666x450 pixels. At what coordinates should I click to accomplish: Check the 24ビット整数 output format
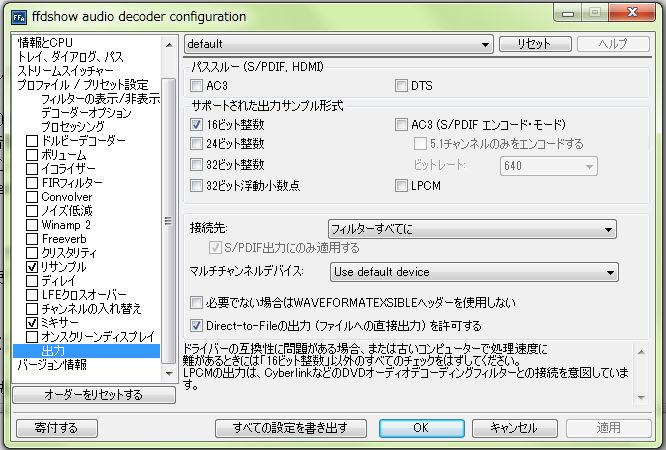click(x=196, y=144)
